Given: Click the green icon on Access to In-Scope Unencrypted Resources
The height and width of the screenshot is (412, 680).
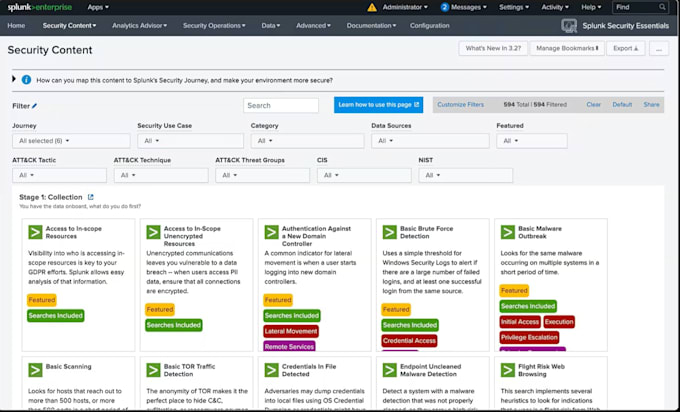Looking at the screenshot, I should (x=153, y=232).
